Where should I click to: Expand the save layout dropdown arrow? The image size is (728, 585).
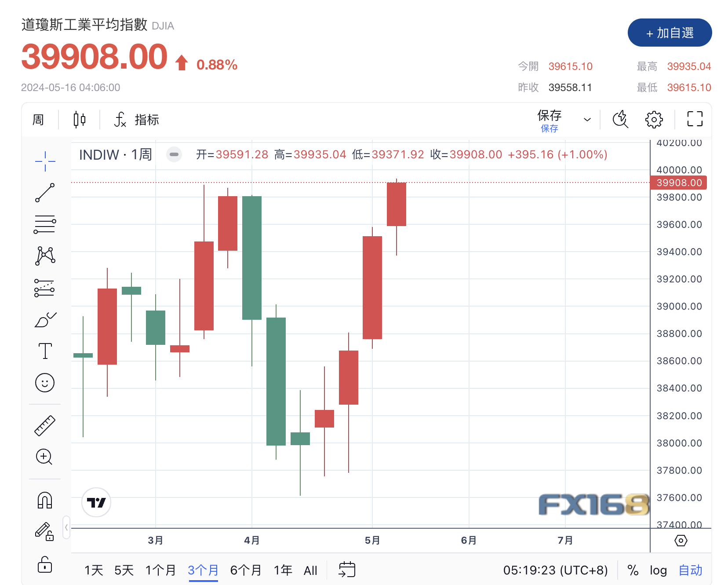point(587,120)
